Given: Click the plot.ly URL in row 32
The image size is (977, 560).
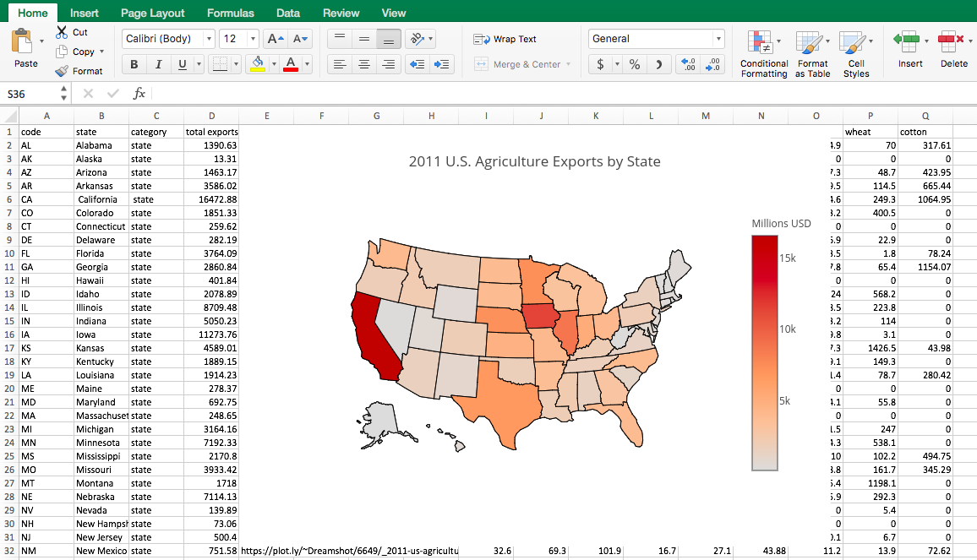Looking at the screenshot, I should pos(350,551).
